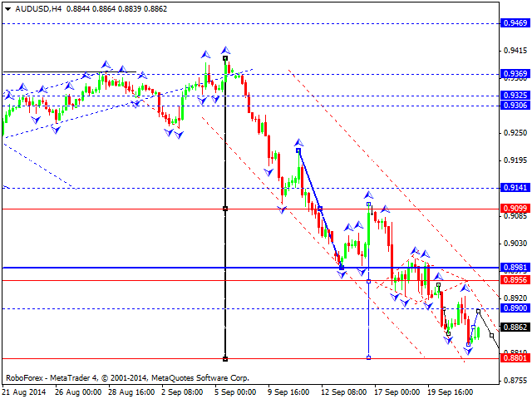532x399 pixels.
Task: Select the red 0.8956 price label
Action: (x=515, y=280)
